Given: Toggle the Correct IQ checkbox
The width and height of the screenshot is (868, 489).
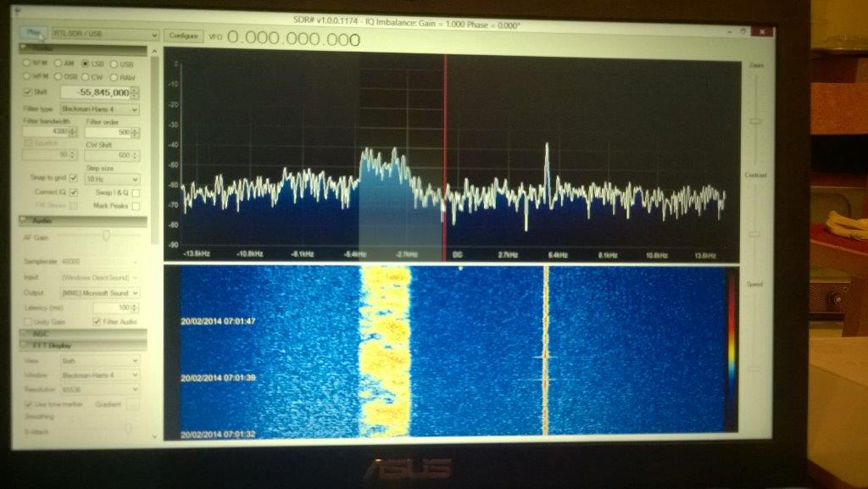Looking at the screenshot, I should [x=73, y=192].
